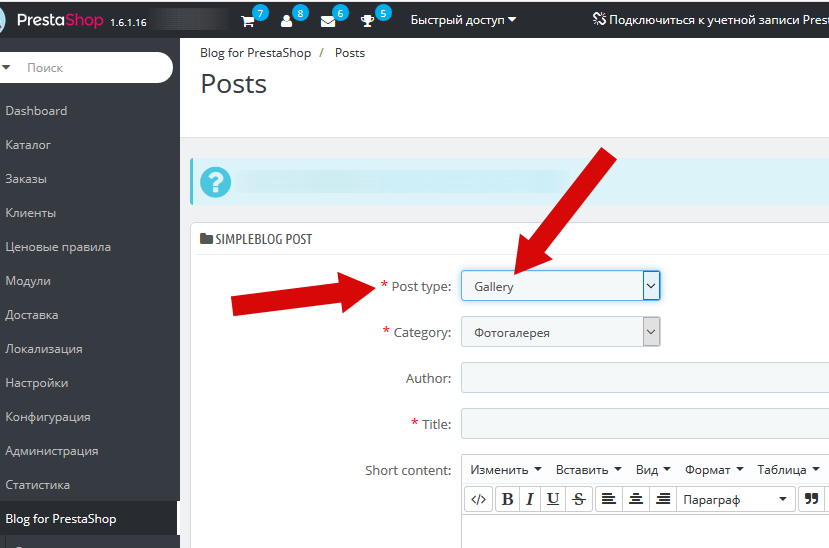The height and width of the screenshot is (548, 829).
Task: Open the Быстрый доступ quick access dropdown
Action: tap(463, 20)
